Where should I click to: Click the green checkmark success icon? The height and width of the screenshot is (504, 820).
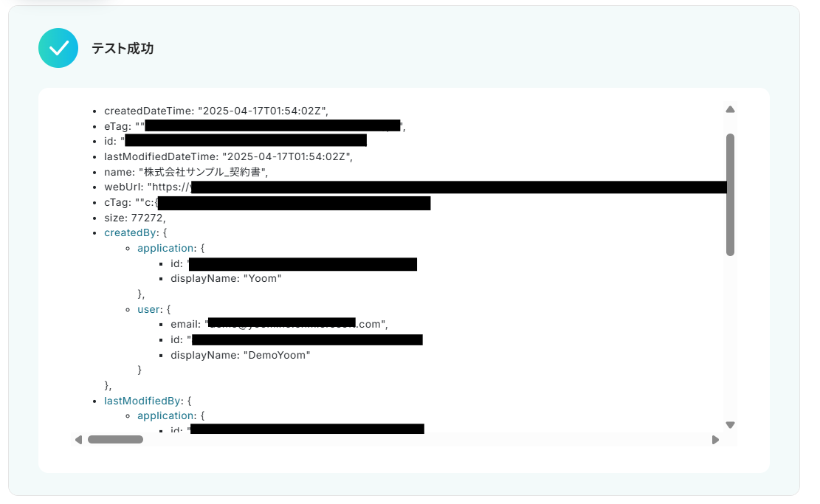[x=58, y=48]
